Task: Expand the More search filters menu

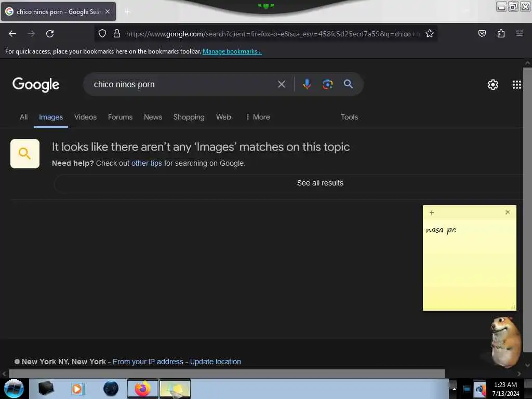Action: pos(258,117)
